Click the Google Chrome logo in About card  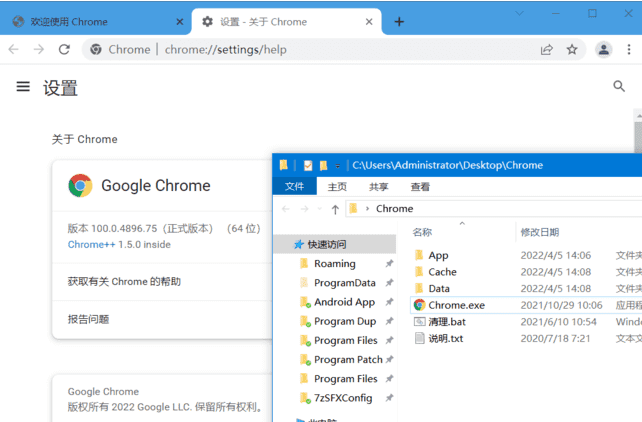80,185
